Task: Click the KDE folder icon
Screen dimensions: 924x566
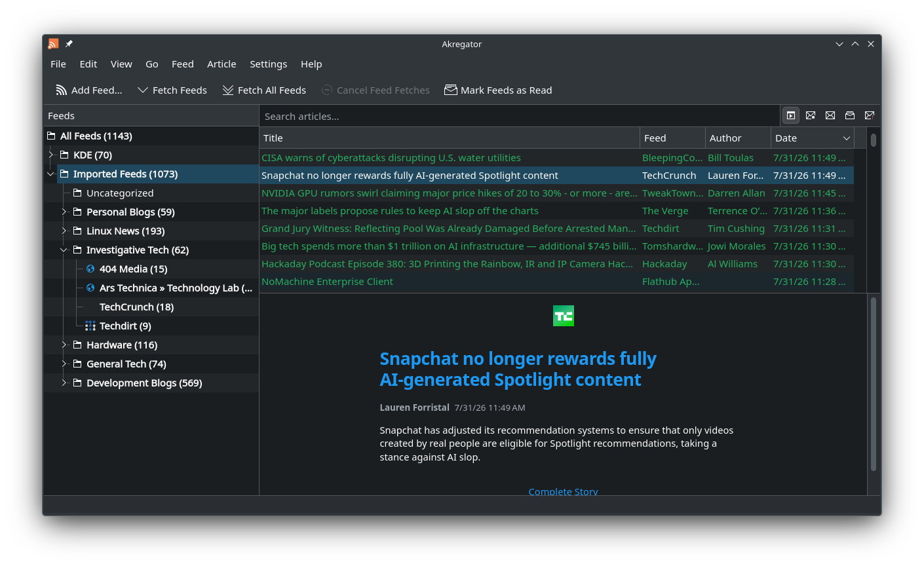Action: (64, 155)
